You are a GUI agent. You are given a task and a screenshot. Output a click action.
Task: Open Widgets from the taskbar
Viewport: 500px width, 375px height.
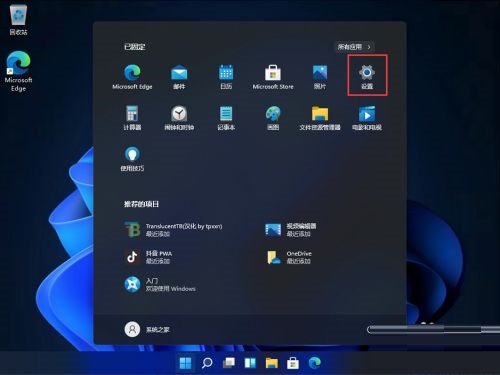[250, 363]
